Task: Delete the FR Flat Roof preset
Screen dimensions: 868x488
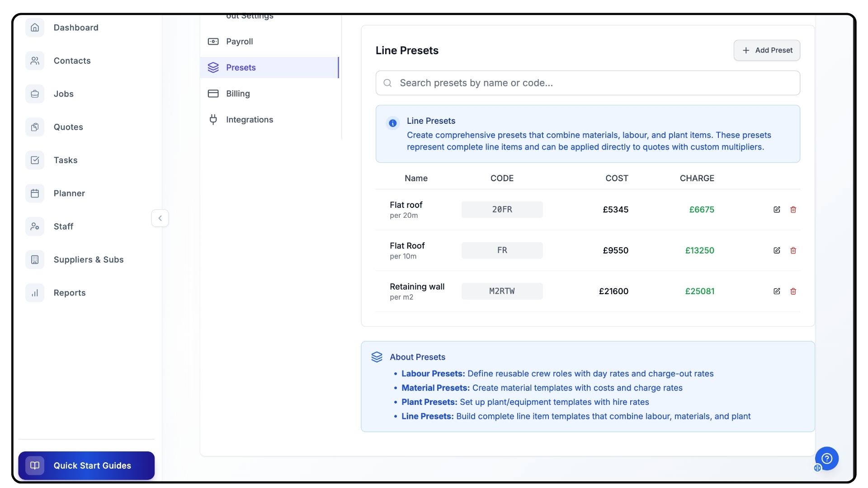Action: pos(793,250)
